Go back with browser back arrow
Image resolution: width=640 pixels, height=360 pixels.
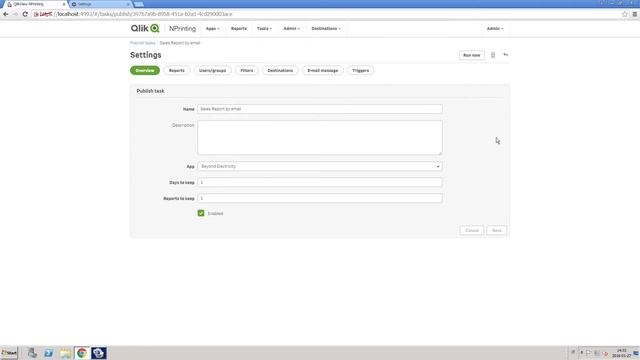(6, 14)
